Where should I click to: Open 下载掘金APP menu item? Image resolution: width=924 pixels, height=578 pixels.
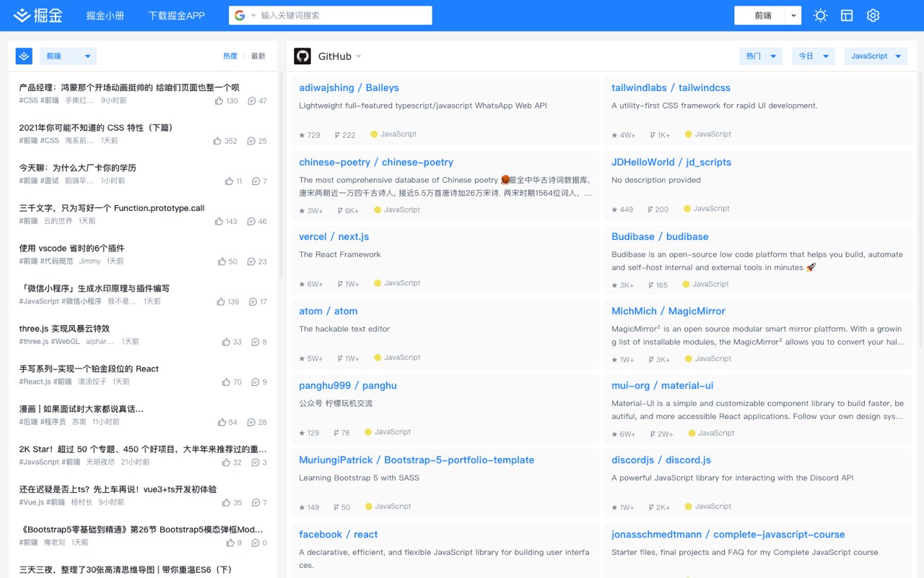177,15
